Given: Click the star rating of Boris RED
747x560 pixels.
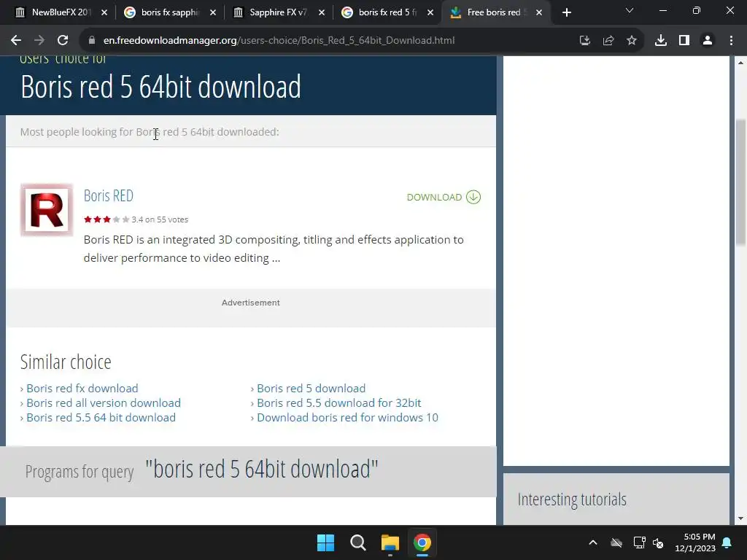Looking at the screenshot, I should [107, 219].
